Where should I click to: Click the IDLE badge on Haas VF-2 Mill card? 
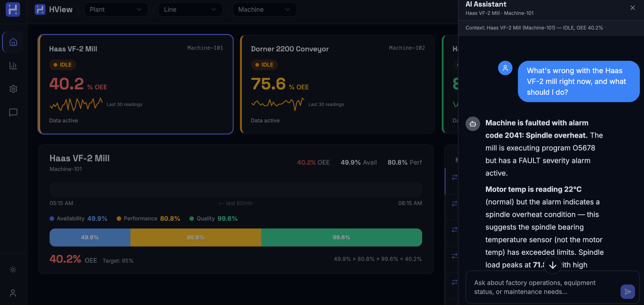point(62,65)
